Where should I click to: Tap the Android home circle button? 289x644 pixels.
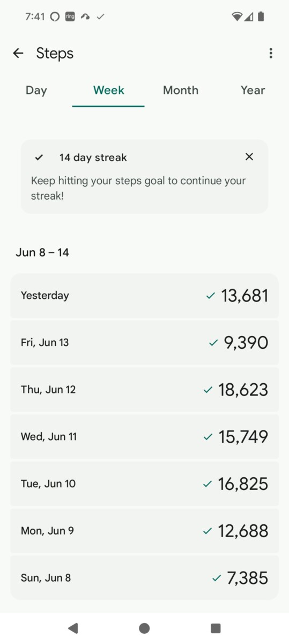pos(144,628)
